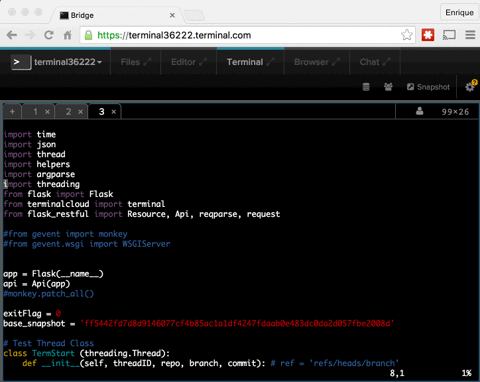Open the Files panel tab

136,62
